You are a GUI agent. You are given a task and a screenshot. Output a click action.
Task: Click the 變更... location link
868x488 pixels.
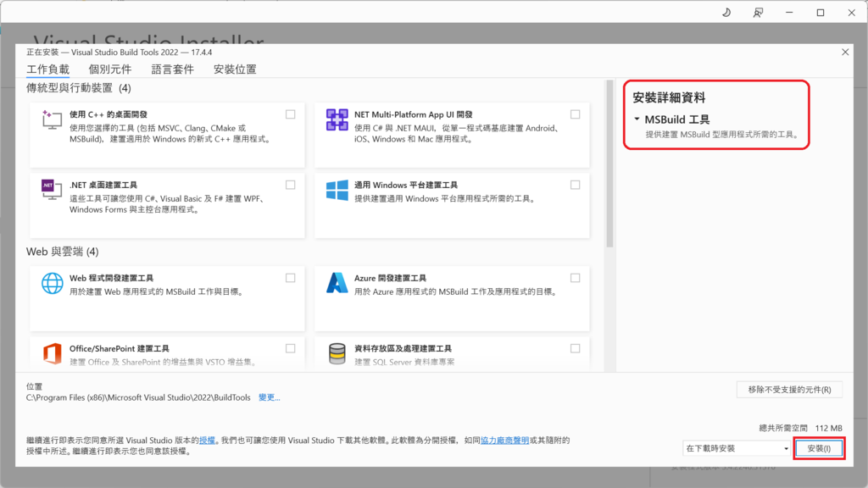click(x=269, y=397)
